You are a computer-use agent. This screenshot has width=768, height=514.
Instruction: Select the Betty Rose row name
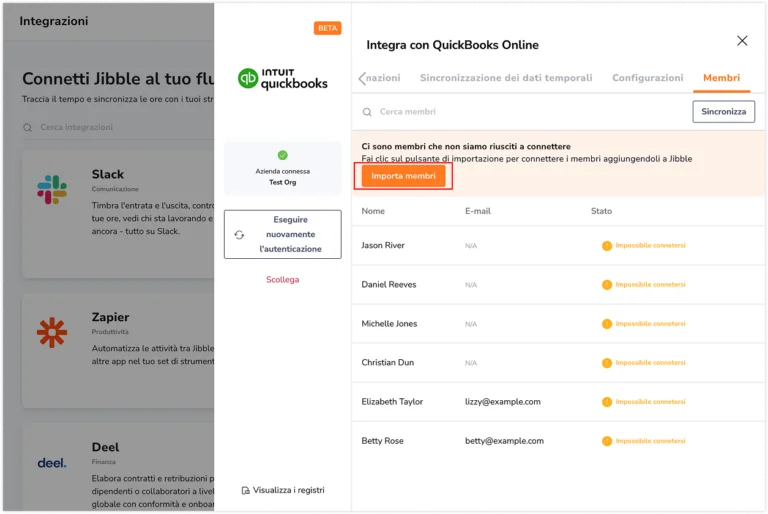(382, 441)
